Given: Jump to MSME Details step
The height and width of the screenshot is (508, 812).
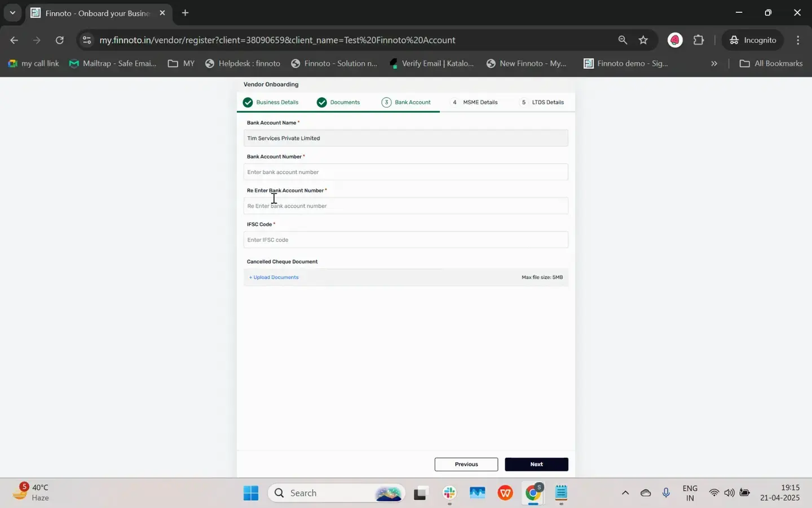Looking at the screenshot, I should [474, 102].
